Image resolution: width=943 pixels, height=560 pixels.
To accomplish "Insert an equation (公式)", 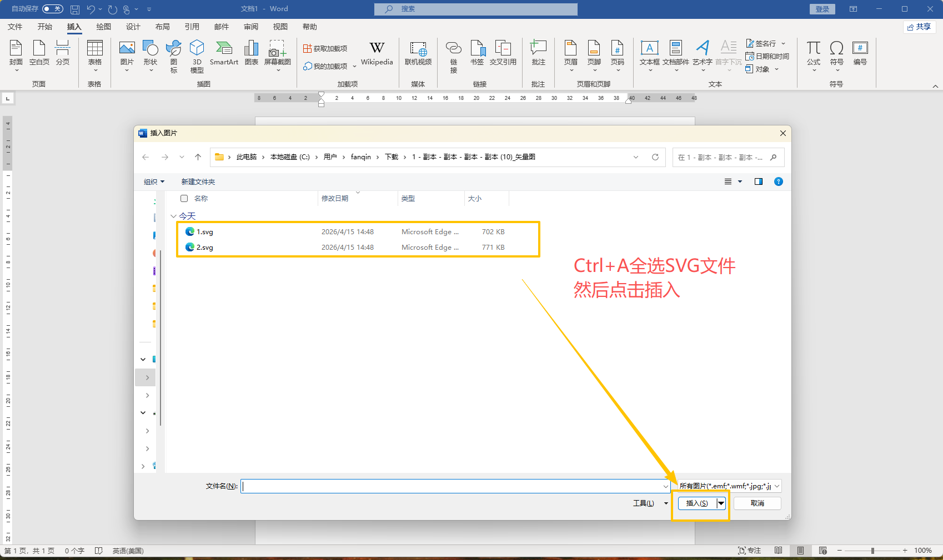I will (814, 56).
